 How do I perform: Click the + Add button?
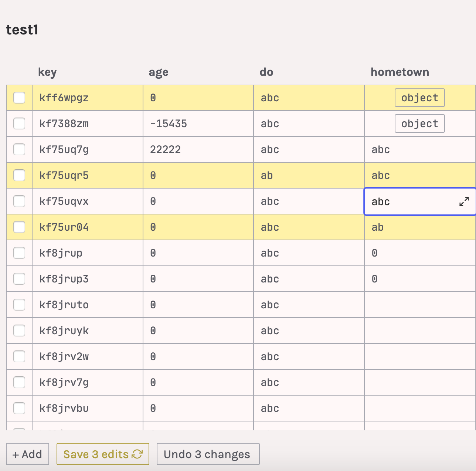[28, 454]
